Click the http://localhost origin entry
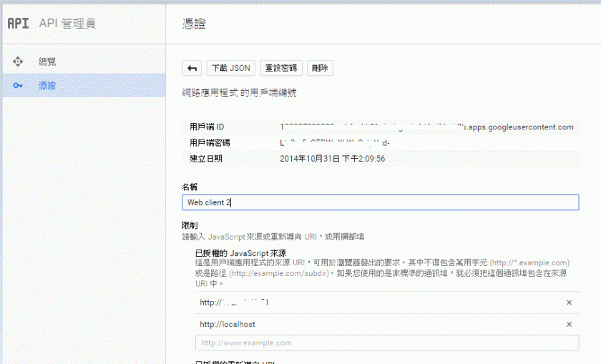This screenshot has width=601, height=364. click(228, 324)
